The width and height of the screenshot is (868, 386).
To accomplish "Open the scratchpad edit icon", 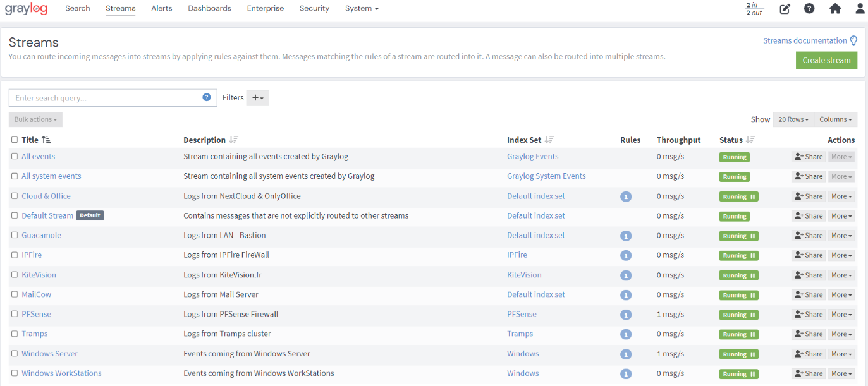I will [785, 9].
